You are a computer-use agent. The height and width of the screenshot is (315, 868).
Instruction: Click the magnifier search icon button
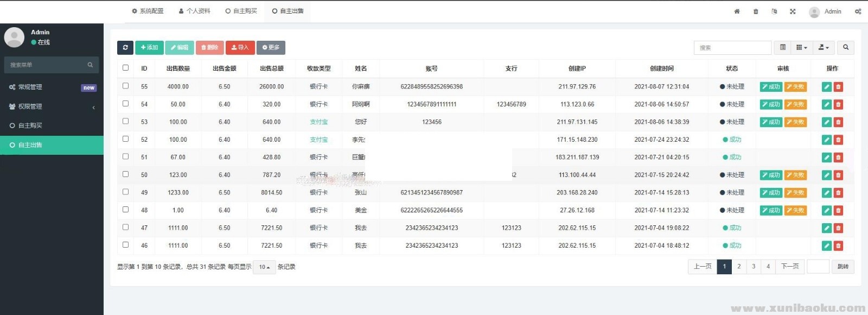846,48
